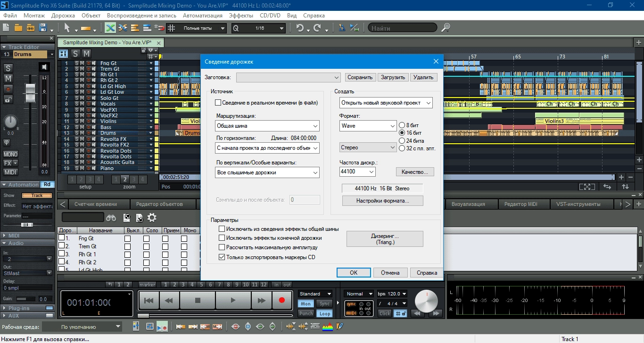Select 32 с пл. зпт. radio option
The height and width of the screenshot is (343, 644).
pyautogui.click(x=402, y=148)
